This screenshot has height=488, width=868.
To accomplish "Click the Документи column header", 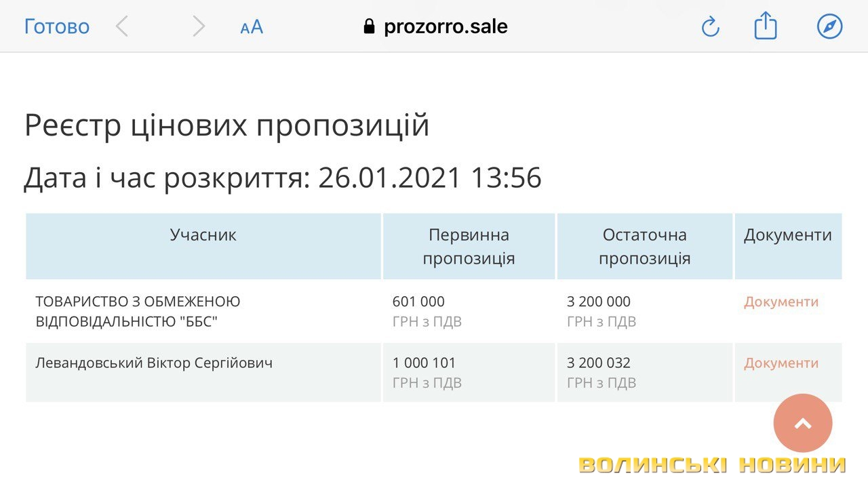I will coord(788,235).
